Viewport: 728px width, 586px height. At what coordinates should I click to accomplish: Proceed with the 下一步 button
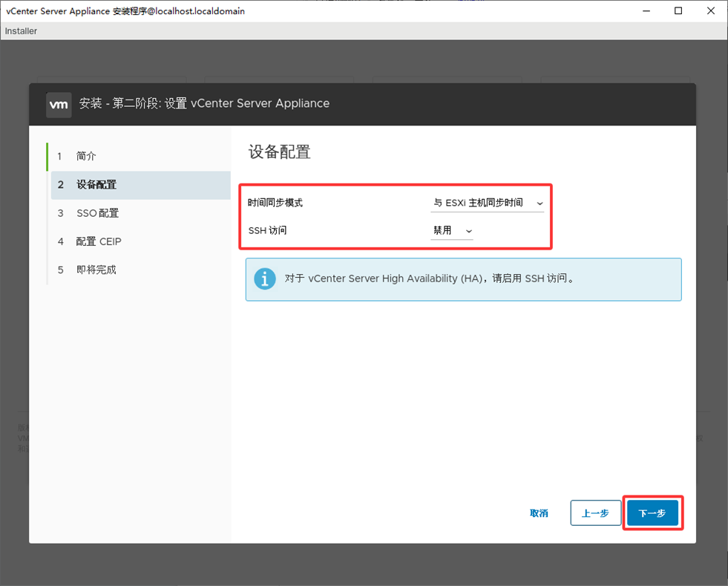tap(652, 513)
